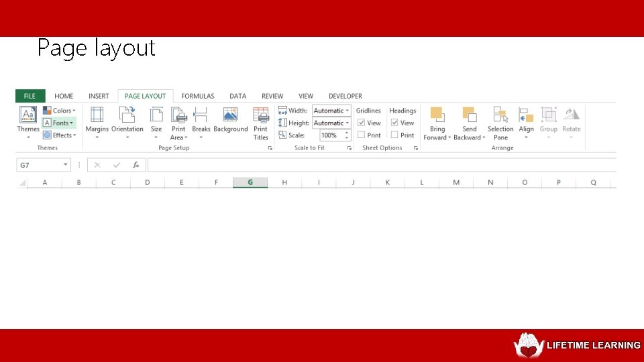
Task: Open Print Titles settings
Action: [260, 123]
